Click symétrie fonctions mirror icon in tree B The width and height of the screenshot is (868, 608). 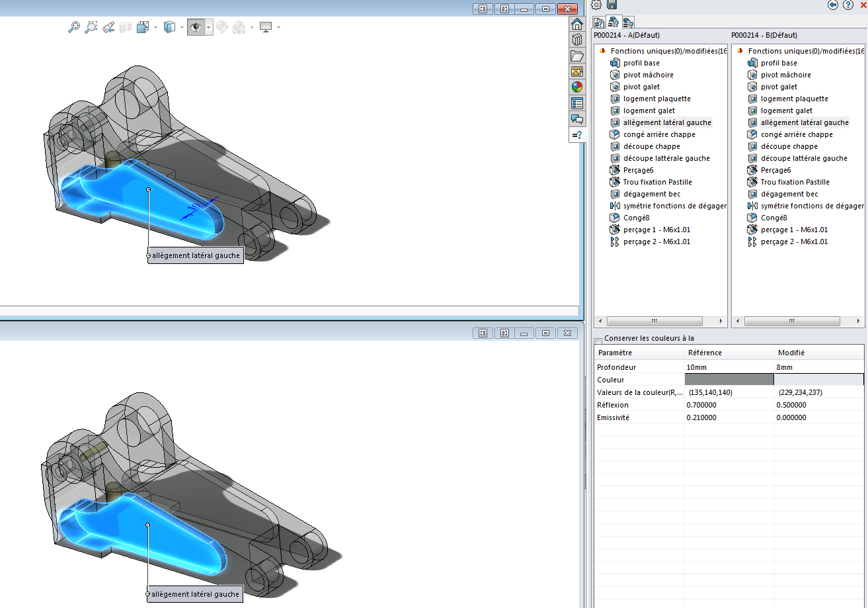coord(752,206)
